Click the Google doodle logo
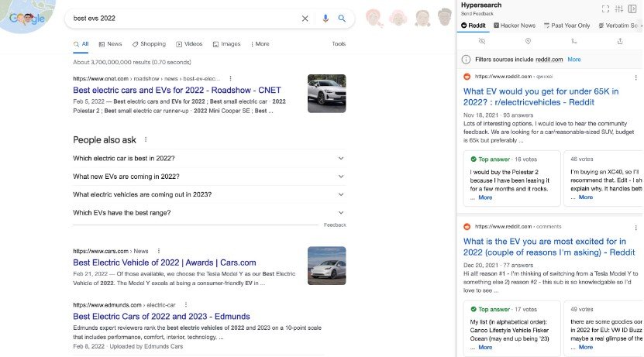644x357 pixels. (27, 18)
